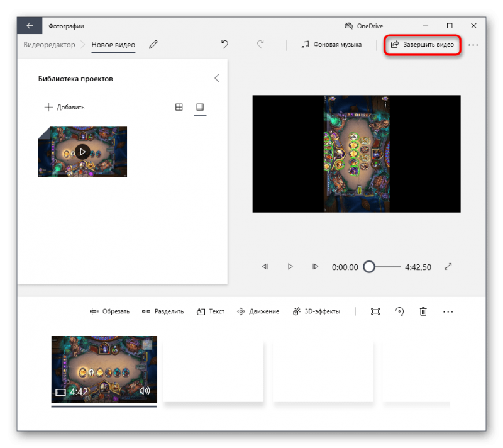
Task: Remove or show black bars icon
Action: [x=375, y=311]
